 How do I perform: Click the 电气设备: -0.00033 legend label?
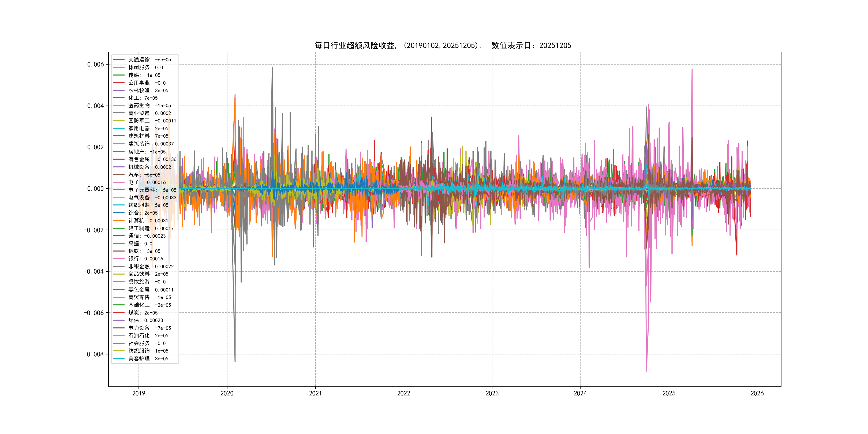(x=152, y=198)
